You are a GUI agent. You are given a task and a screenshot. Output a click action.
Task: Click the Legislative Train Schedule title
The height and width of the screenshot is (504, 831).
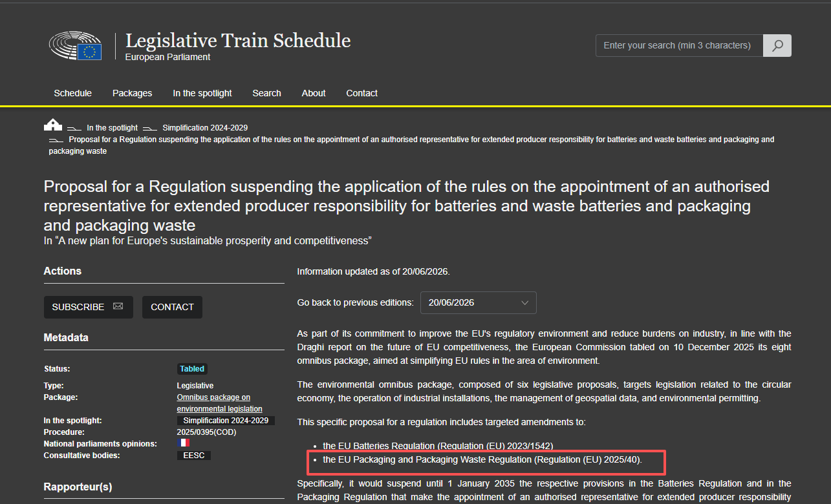(x=238, y=41)
